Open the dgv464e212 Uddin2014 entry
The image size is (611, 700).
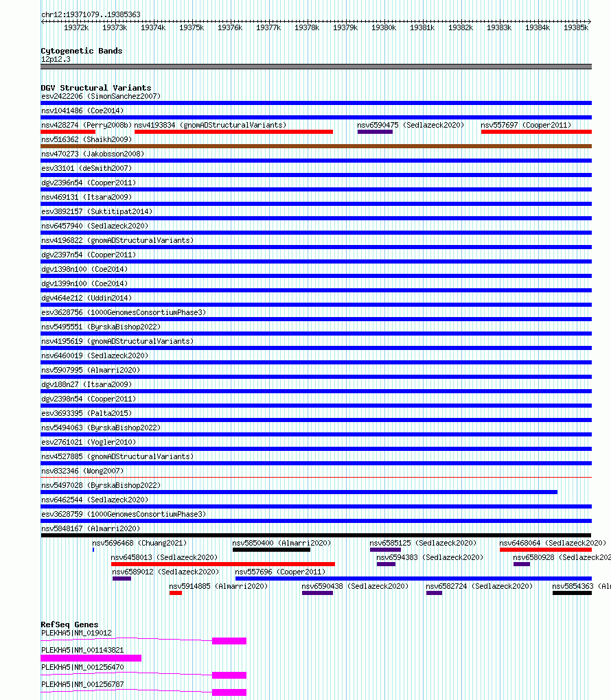87,298
